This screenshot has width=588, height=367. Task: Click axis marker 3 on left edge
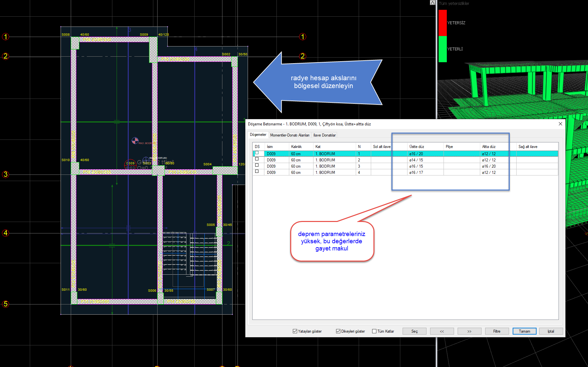click(5, 174)
